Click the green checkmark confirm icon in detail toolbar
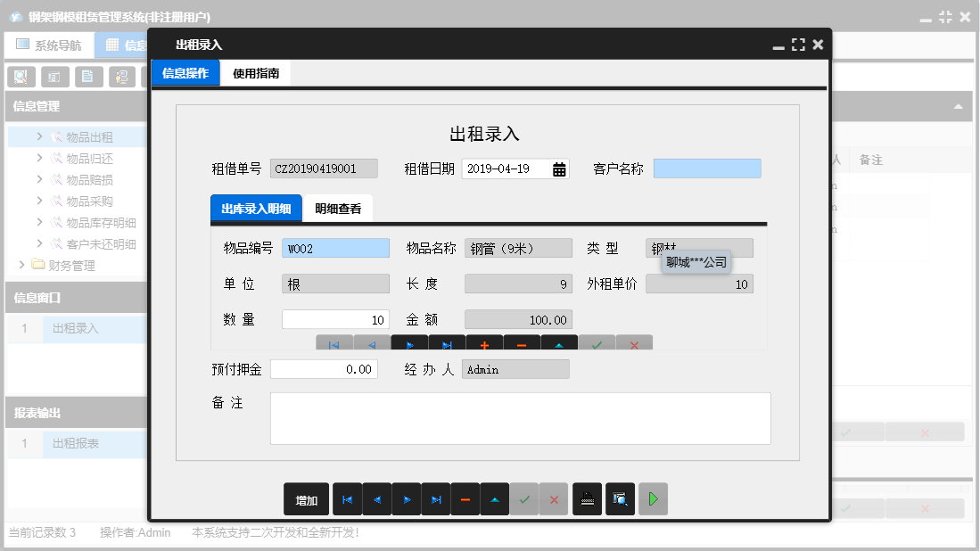Screen dimensions: 980x551 click(x=597, y=342)
